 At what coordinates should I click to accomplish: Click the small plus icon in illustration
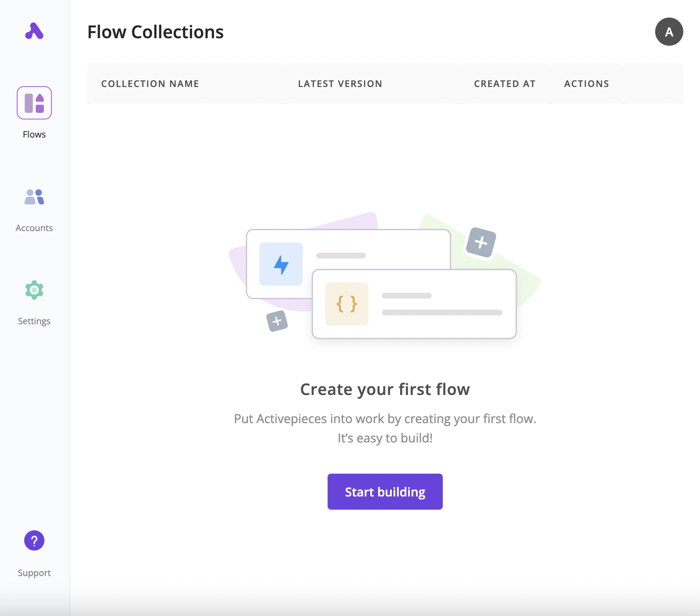(277, 321)
